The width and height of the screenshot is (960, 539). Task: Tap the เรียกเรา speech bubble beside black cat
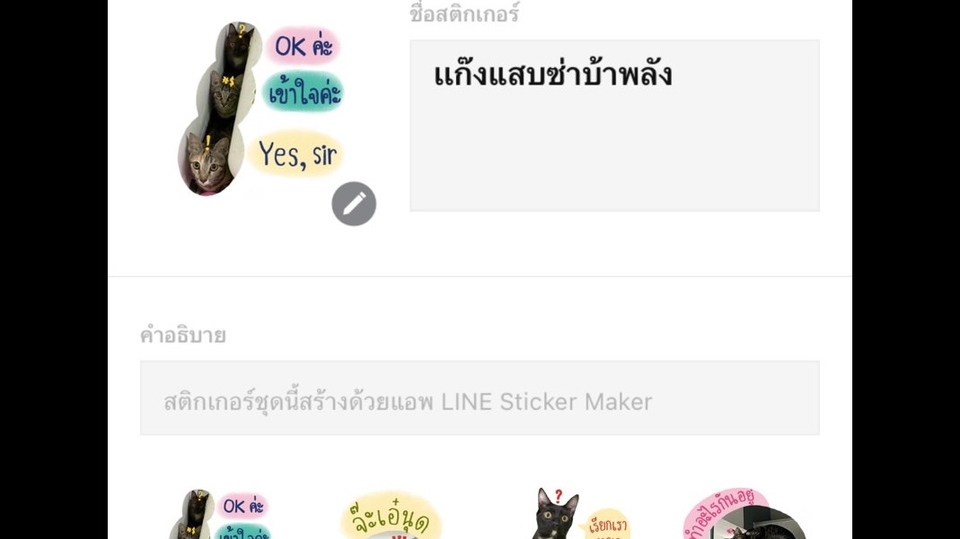pyautogui.click(x=607, y=525)
